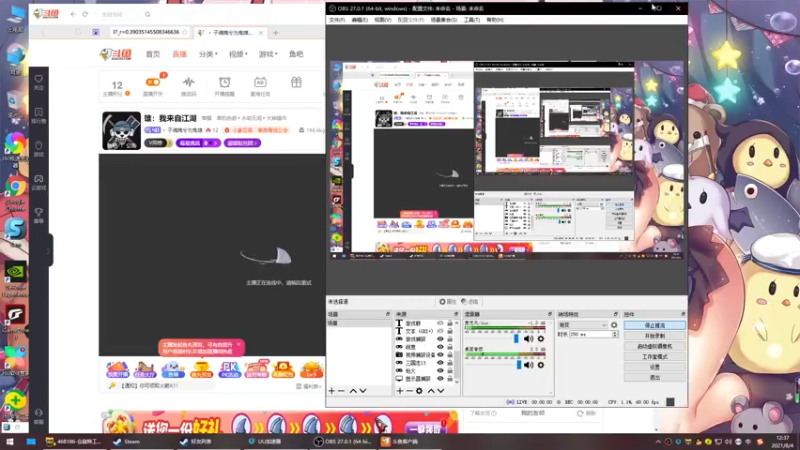Add a scene with the OBS Scenes plus
800x450 pixels.
click(x=332, y=391)
